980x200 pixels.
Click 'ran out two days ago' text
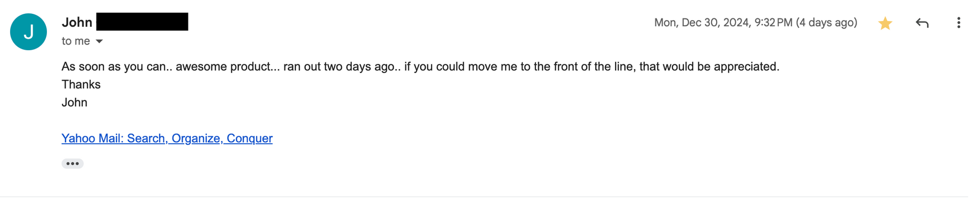[339, 66]
